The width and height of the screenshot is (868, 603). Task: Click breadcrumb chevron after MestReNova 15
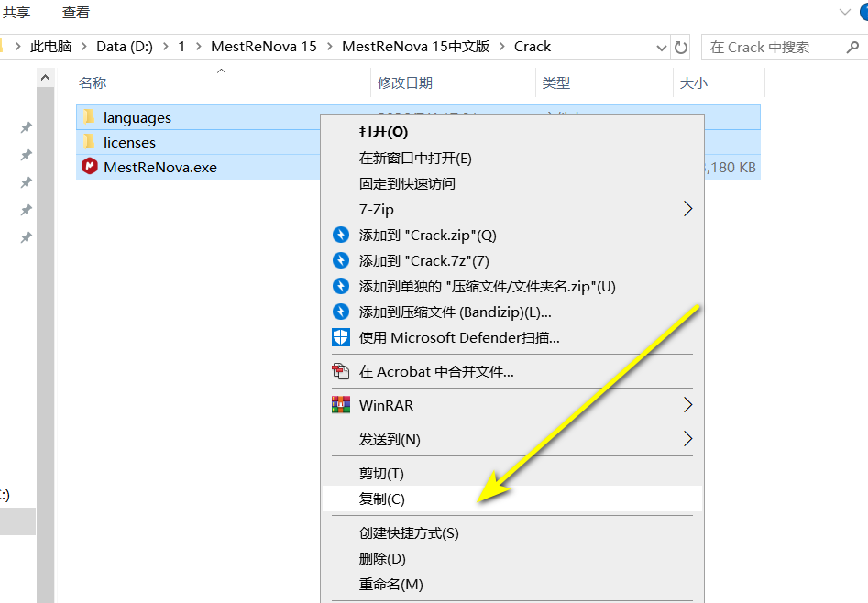(x=329, y=47)
